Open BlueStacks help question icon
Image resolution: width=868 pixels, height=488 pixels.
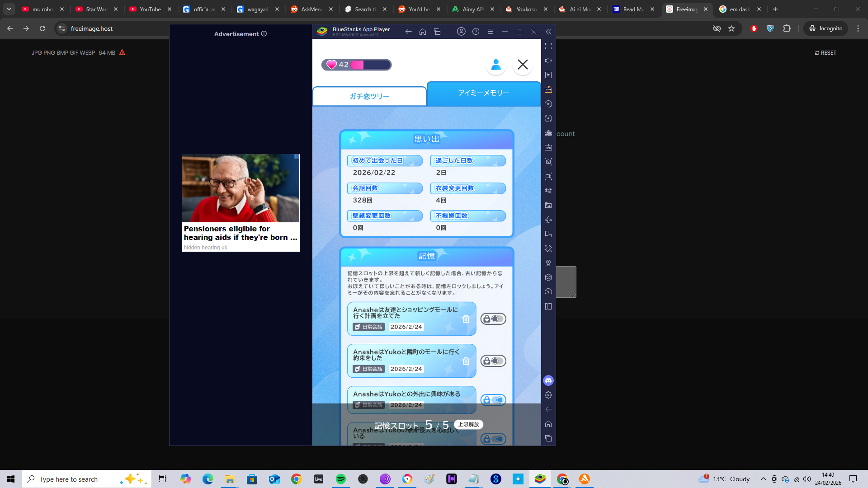pos(476,32)
